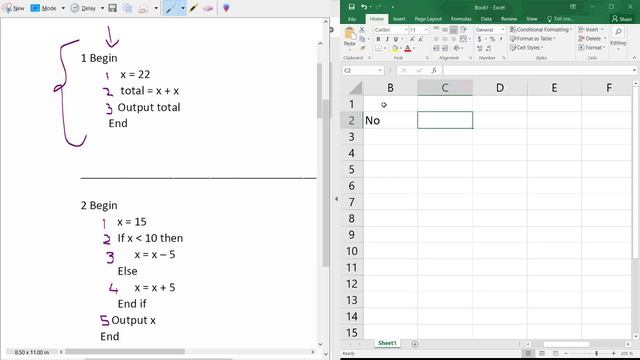Image resolution: width=640 pixels, height=360 pixels.
Task: Click the Percent Style icon
Action: click(x=492, y=39)
